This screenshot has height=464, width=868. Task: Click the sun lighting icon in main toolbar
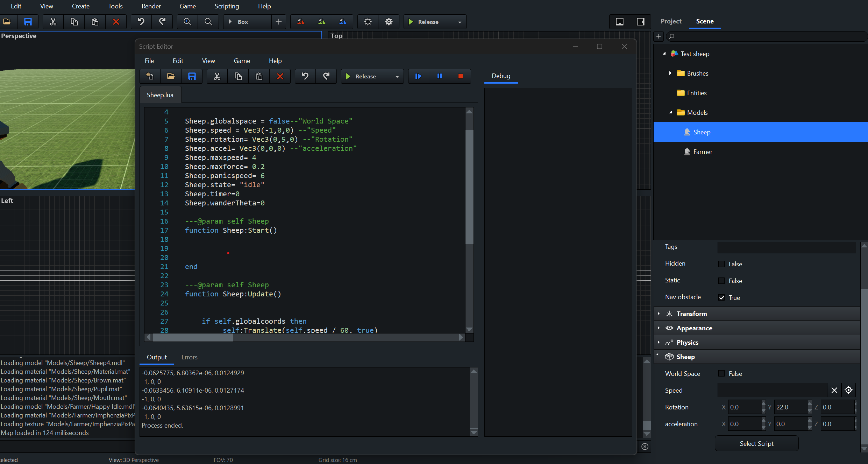click(x=368, y=22)
